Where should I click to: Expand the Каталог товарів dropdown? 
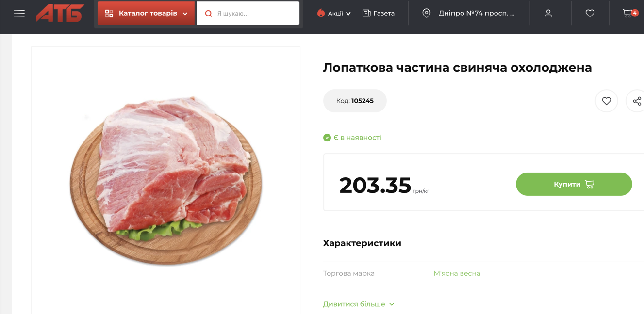click(146, 13)
